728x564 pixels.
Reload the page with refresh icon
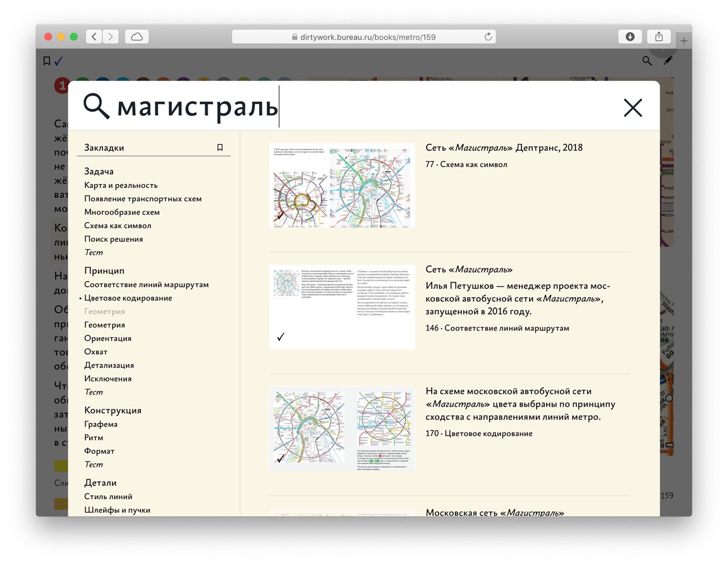pos(488,37)
